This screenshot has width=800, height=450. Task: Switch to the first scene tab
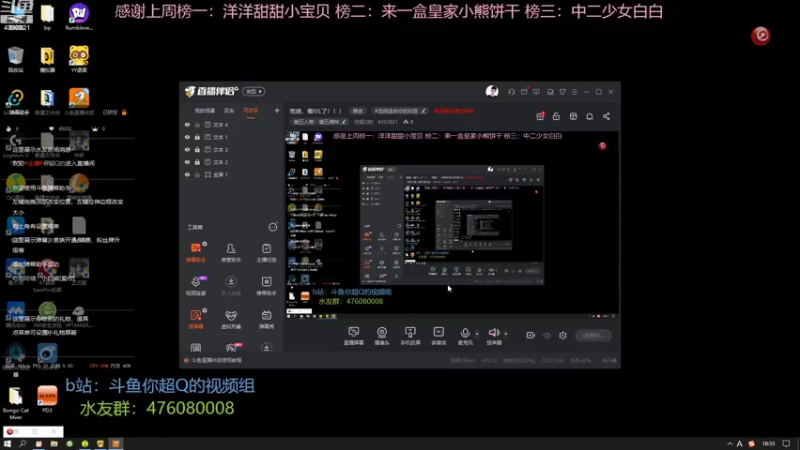click(x=204, y=111)
